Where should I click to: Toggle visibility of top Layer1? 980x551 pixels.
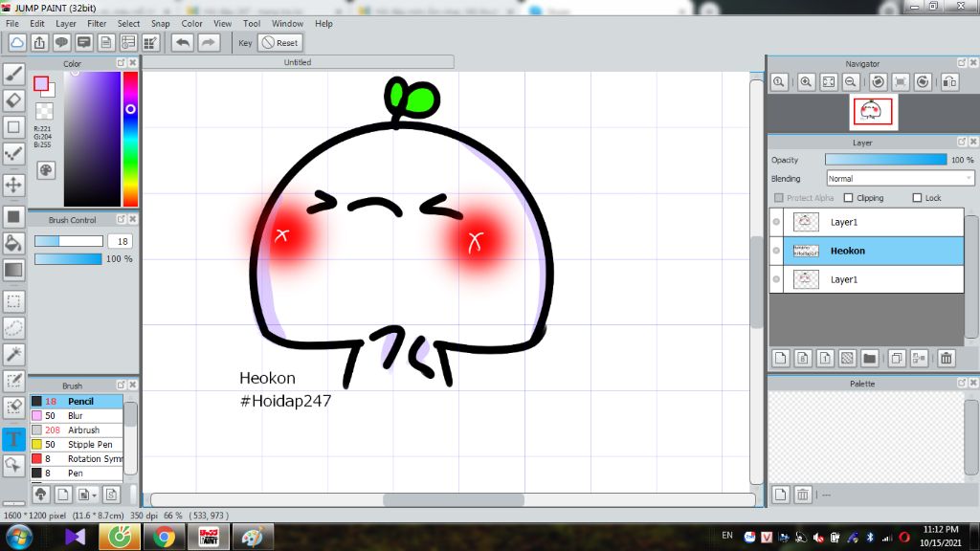pyautogui.click(x=776, y=222)
